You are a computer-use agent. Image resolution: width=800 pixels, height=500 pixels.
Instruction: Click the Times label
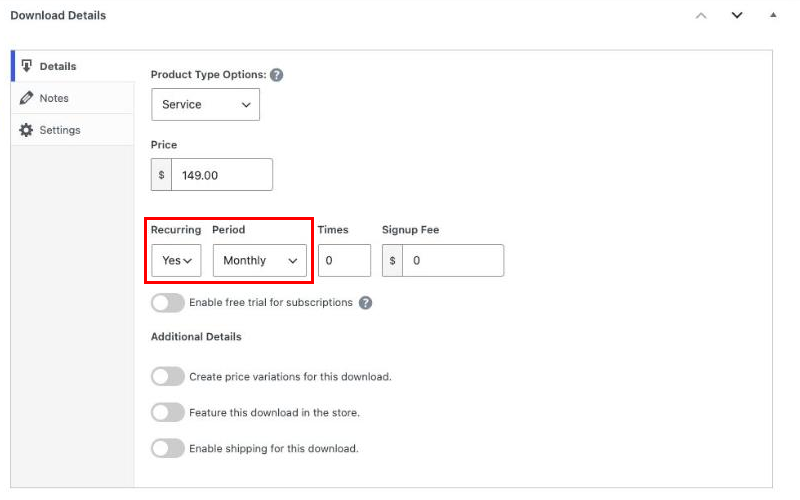point(333,230)
